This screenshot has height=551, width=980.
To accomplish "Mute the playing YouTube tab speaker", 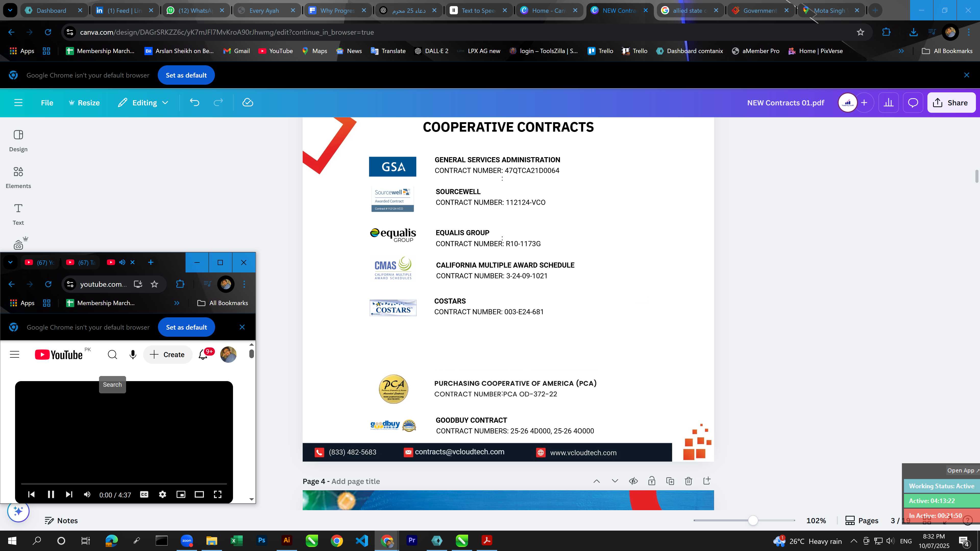I will [x=122, y=262].
